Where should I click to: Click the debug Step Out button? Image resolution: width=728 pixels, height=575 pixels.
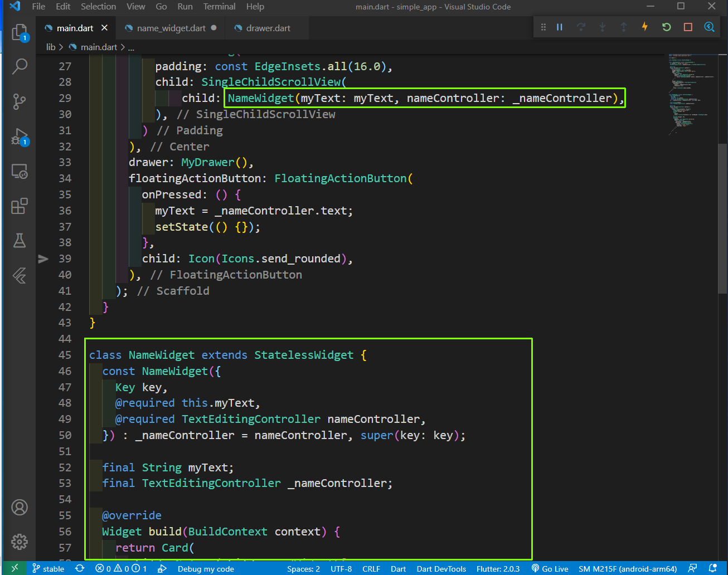pyautogui.click(x=624, y=27)
